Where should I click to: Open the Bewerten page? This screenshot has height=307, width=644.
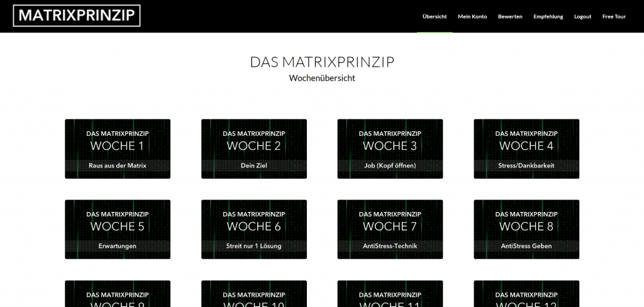(510, 16)
